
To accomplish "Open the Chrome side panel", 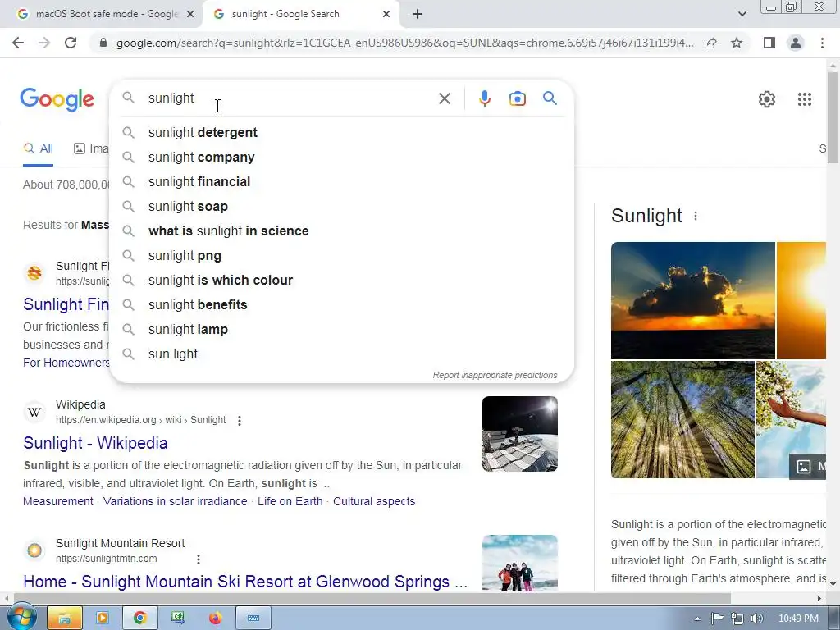I will pos(769,43).
